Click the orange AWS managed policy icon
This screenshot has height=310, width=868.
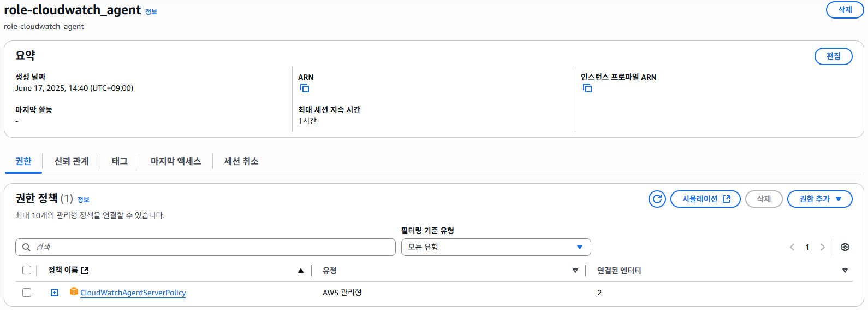pyautogui.click(x=74, y=292)
